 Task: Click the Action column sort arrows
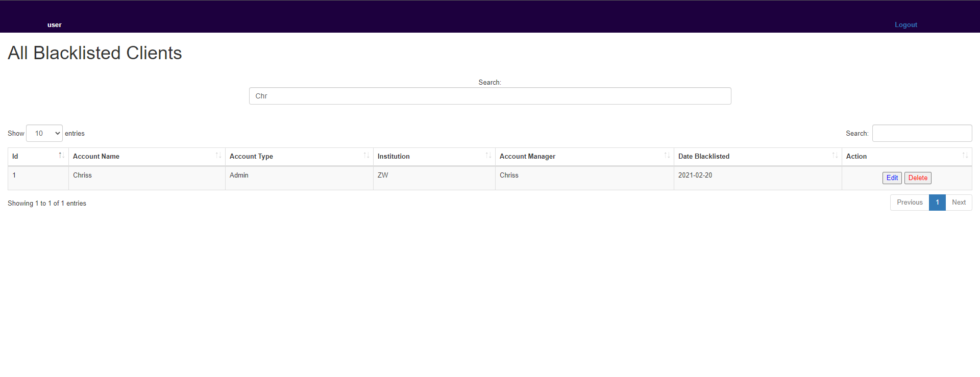965,156
